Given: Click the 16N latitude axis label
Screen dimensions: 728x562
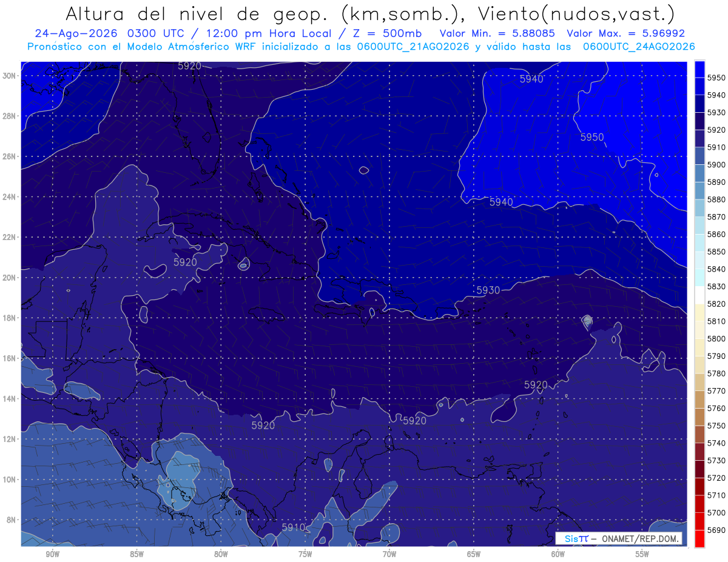Looking at the screenshot, I should point(10,358).
